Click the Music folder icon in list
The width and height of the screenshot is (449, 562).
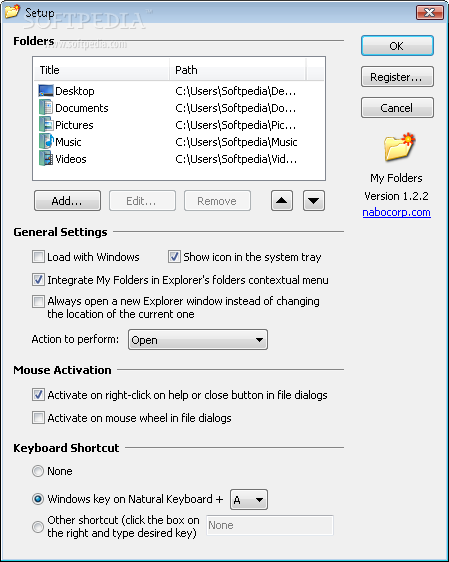coord(46,142)
